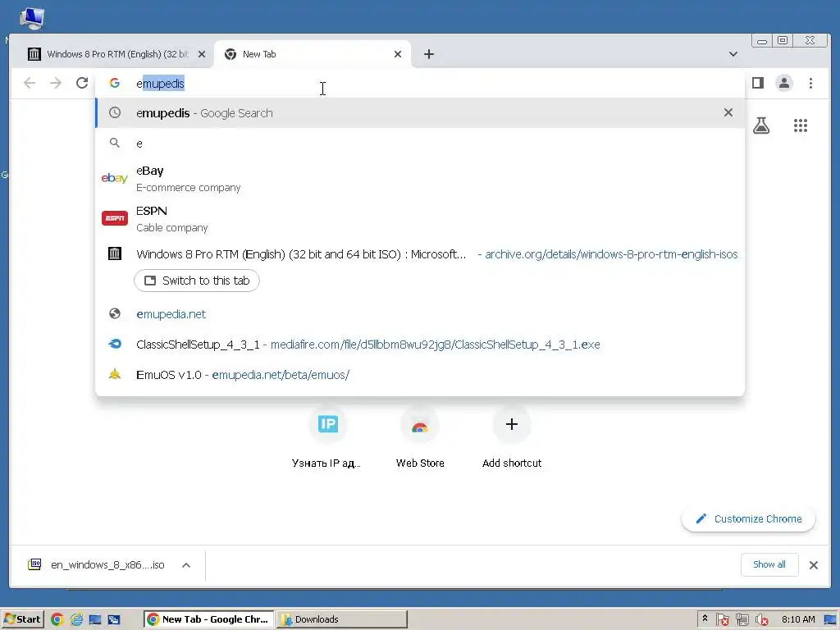The height and width of the screenshot is (630, 840).
Task: Close the New Tab tab
Action: coord(398,54)
